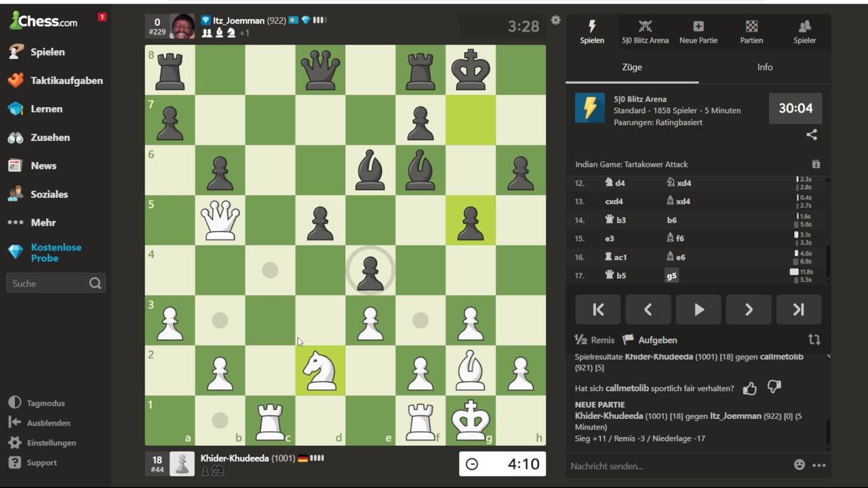Resign with Aufgeben
Screen dimensions: 868x488
[650, 340]
